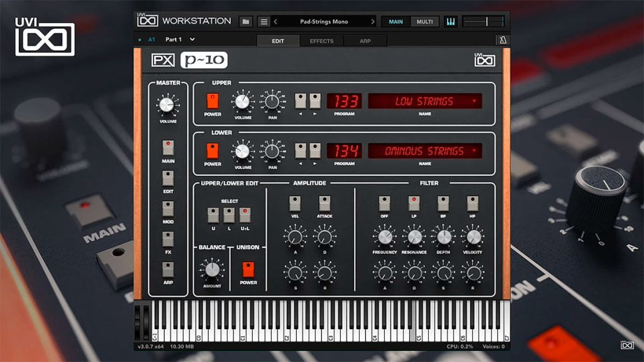Open the Lower name dropdown showing OMINOUS STRINGS

coord(425,151)
